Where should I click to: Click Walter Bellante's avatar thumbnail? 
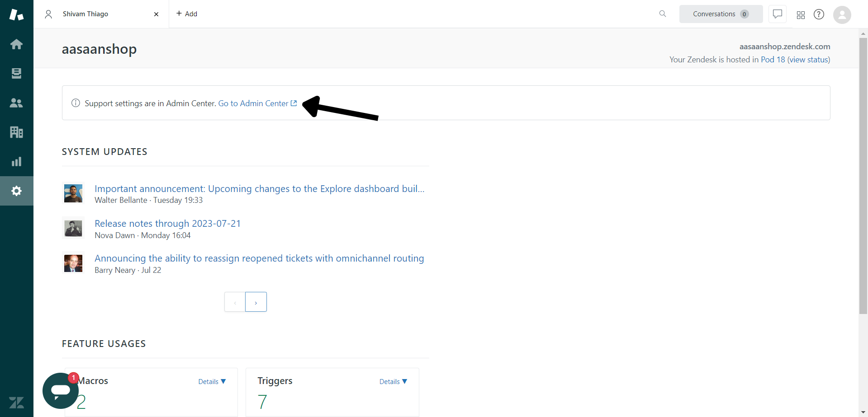click(73, 193)
